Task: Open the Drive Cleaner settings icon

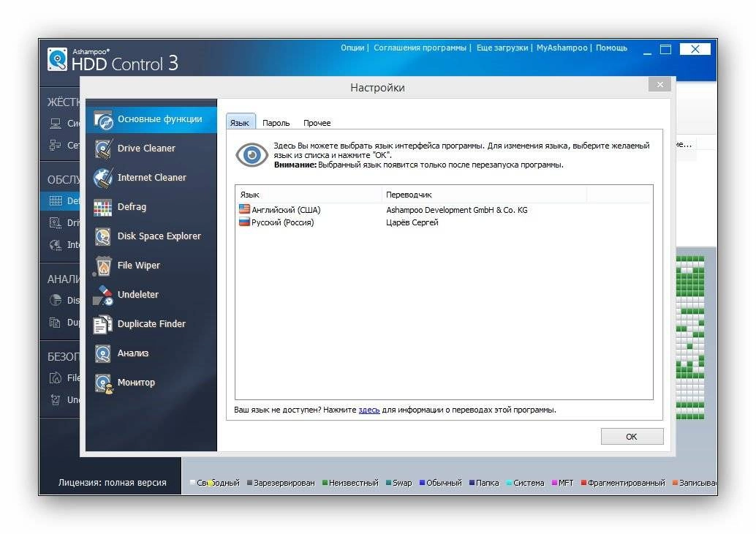Action: click(103, 149)
